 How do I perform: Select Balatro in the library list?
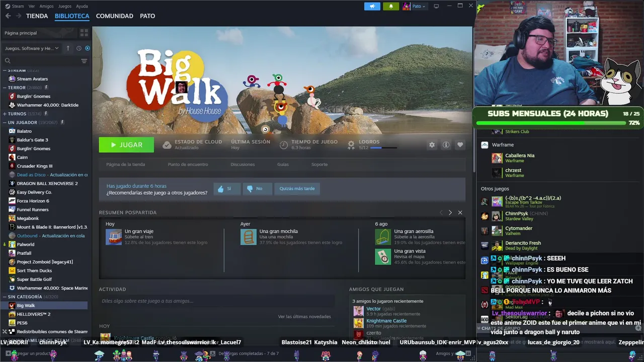click(x=24, y=131)
